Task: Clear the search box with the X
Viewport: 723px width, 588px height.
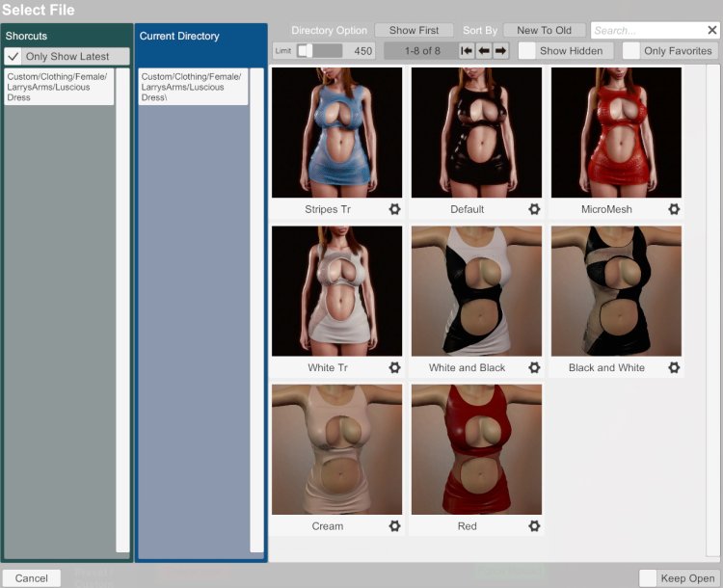Action: click(711, 31)
